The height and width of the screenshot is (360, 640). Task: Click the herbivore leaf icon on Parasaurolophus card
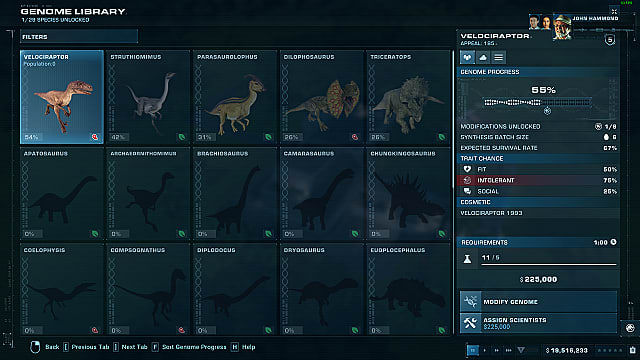pyautogui.click(x=268, y=137)
